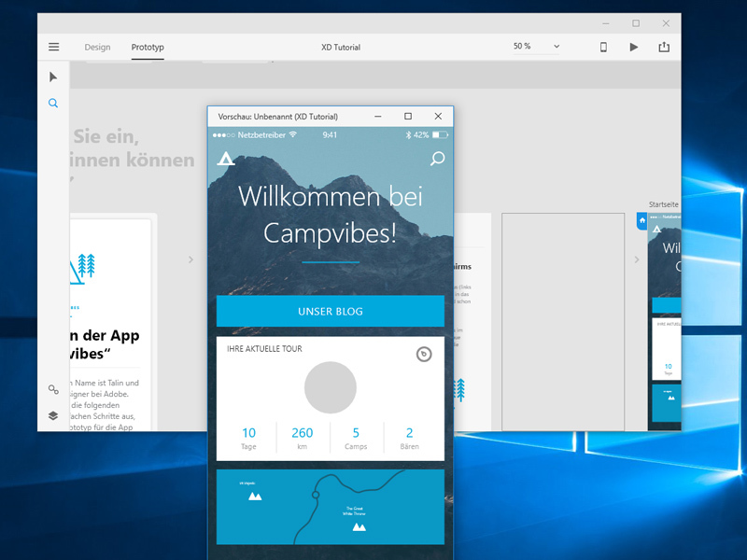
Task: Click the chevron arrow left of preview window
Action: [190, 259]
